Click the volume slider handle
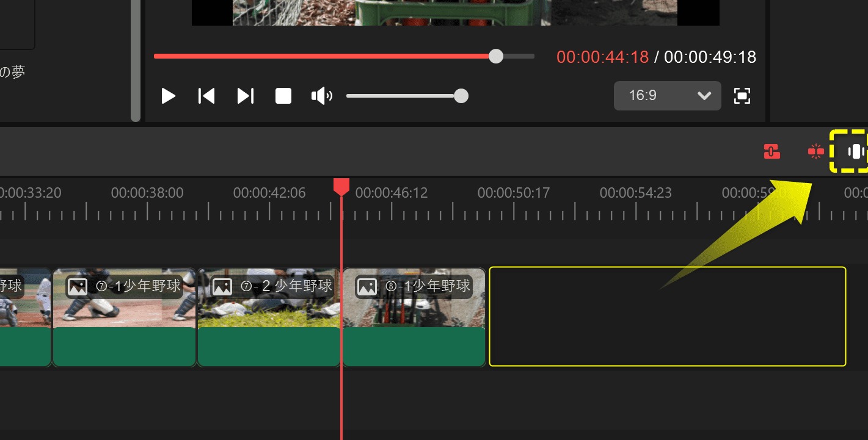This screenshot has height=440, width=868. 461,96
